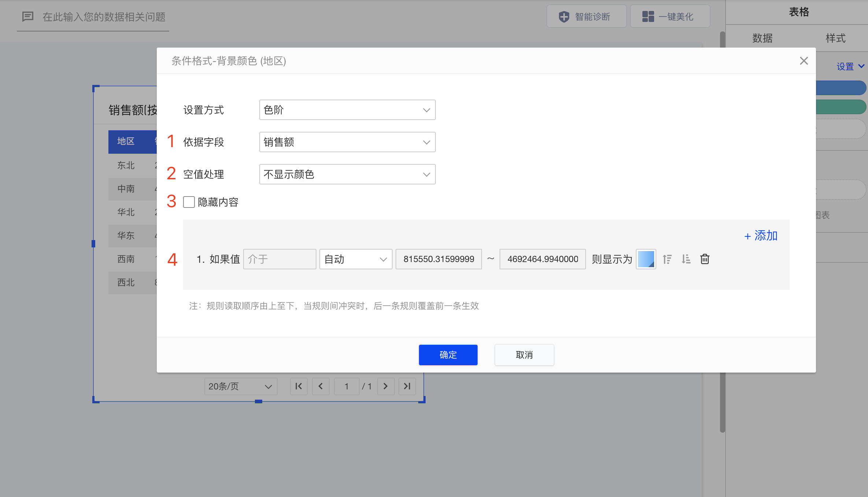Toggle the 隐藏内容 checkbox
This screenshot has width=868, height=497.
coord(189,202)
